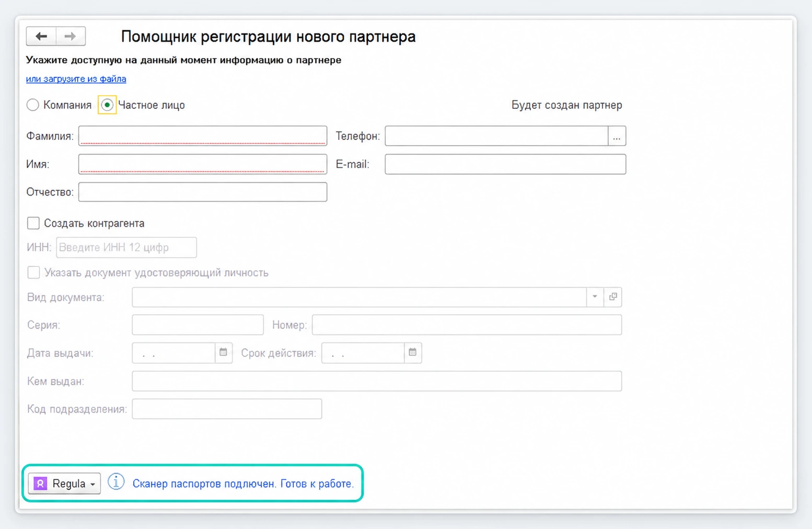Image resolution: width=812 pixels, height=529 pixels.
Task: Click into the E-mail field
Action: (x=505, y=164)
